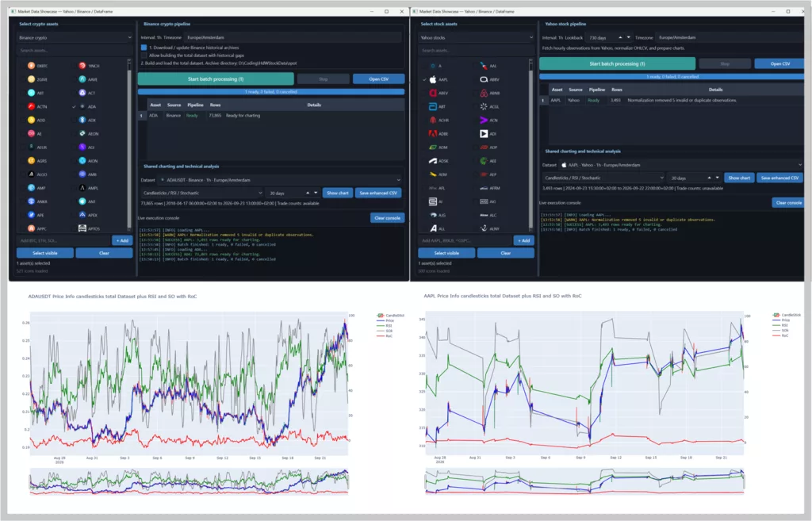Focus the Add AAPL ticker input field
This screenshot has height=521, width=812.
tap(465, 240)
